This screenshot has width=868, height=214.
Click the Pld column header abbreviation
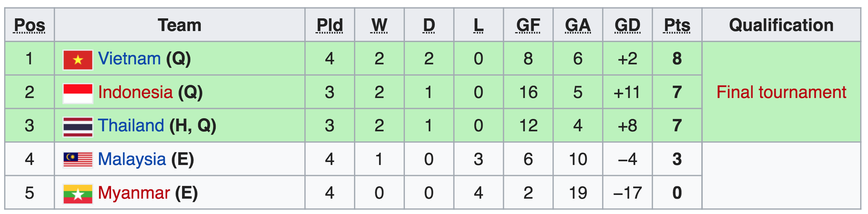click(329, 25)
